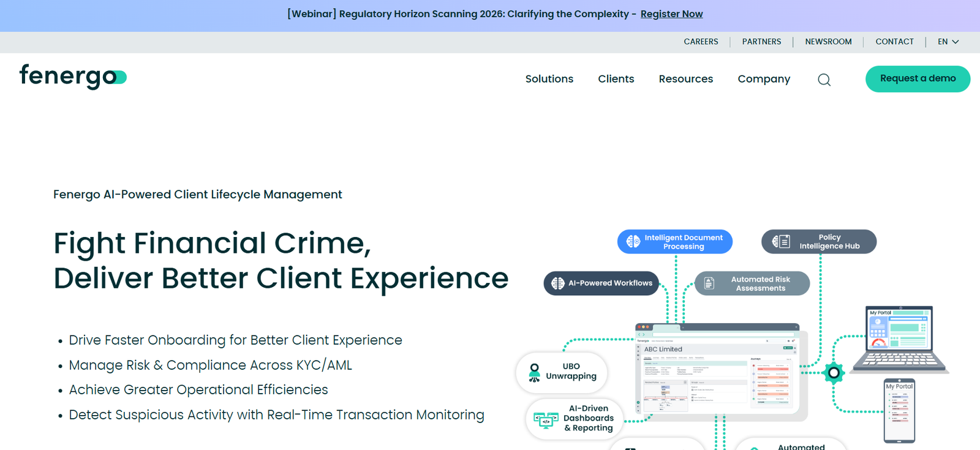Click the UBO Unwrapping person icon
Screen dimensions: 980x450
tap(534, 372)
